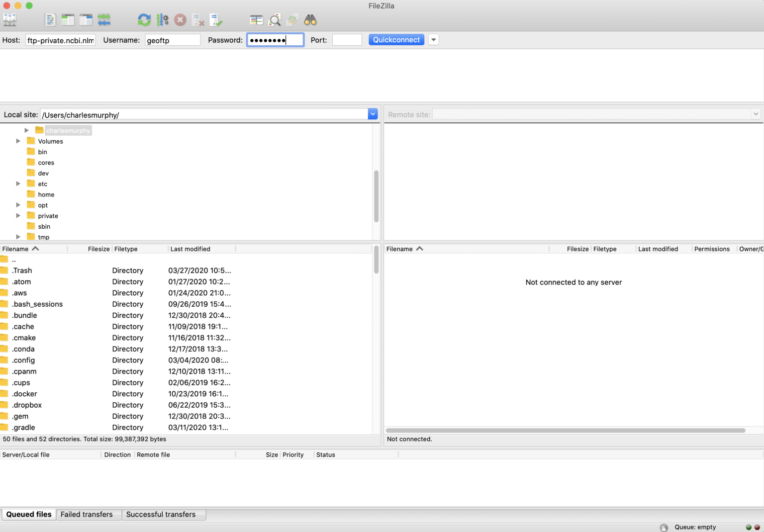Toggle processing of the transfer queue
The image size is (764, 532).
(x=162, y=20)
